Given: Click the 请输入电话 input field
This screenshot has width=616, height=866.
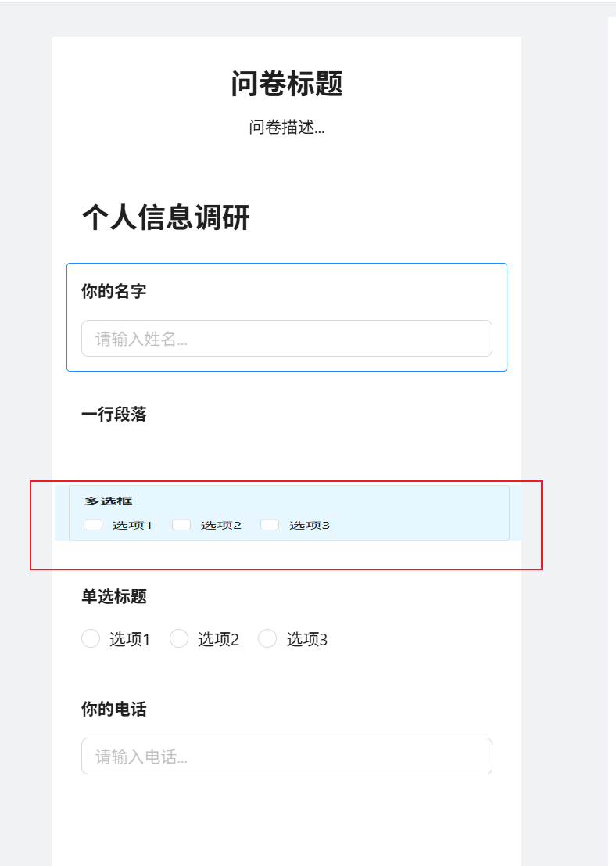Looking at the screenshot, I should [286, 756].
